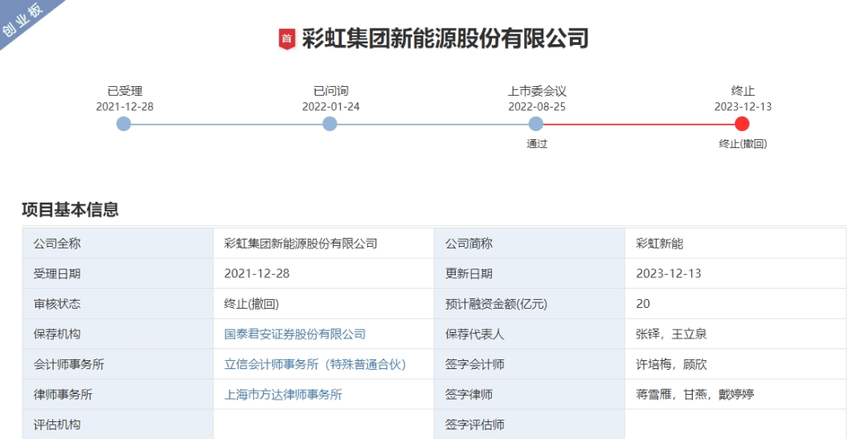Click the 公司简称 label cell
Viewport: 868px width, 439px height.
click(530, 243)
